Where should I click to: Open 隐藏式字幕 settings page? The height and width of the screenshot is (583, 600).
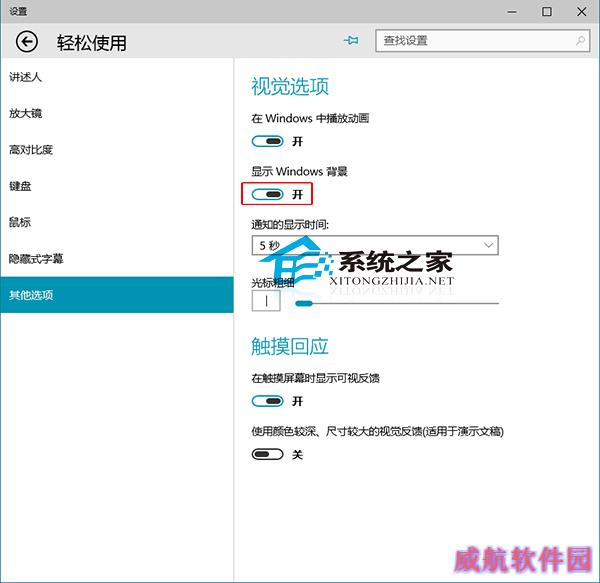pos(117,259)
